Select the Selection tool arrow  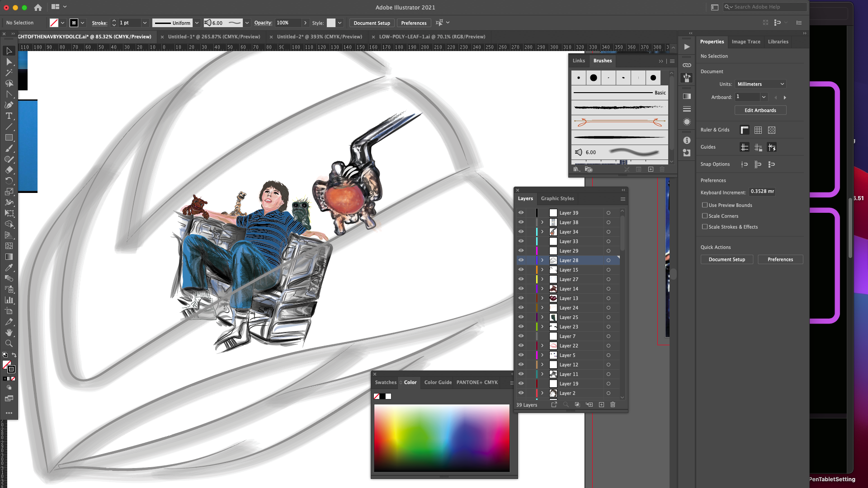pos(9,51)
